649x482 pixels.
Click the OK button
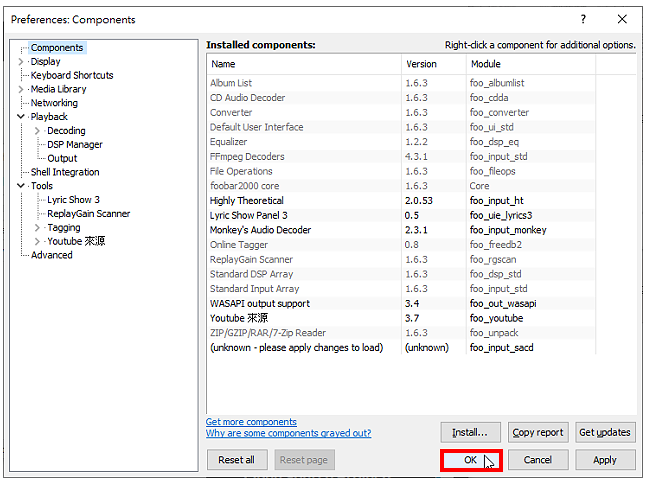471,460
